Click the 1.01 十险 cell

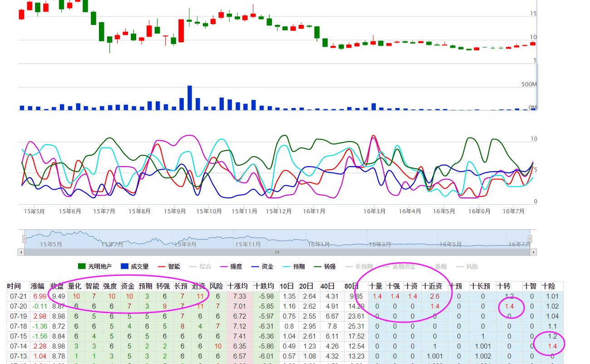pyautogui.click(x=552, y=296)
